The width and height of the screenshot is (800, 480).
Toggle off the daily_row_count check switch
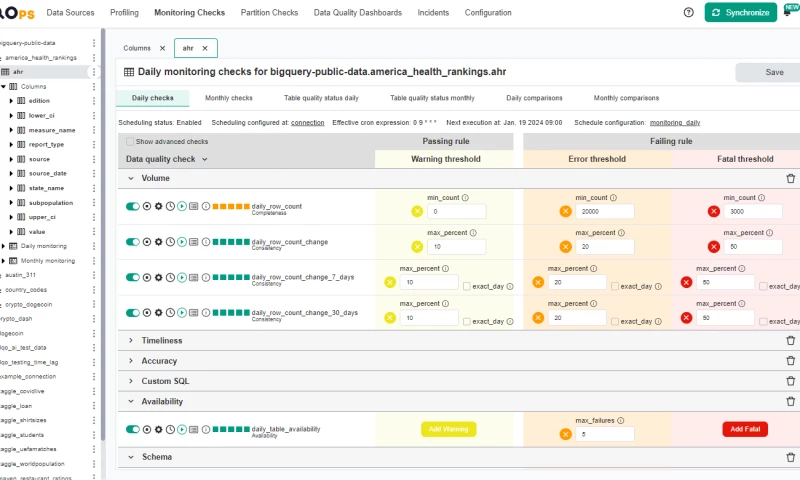click(x=132, y=206)
